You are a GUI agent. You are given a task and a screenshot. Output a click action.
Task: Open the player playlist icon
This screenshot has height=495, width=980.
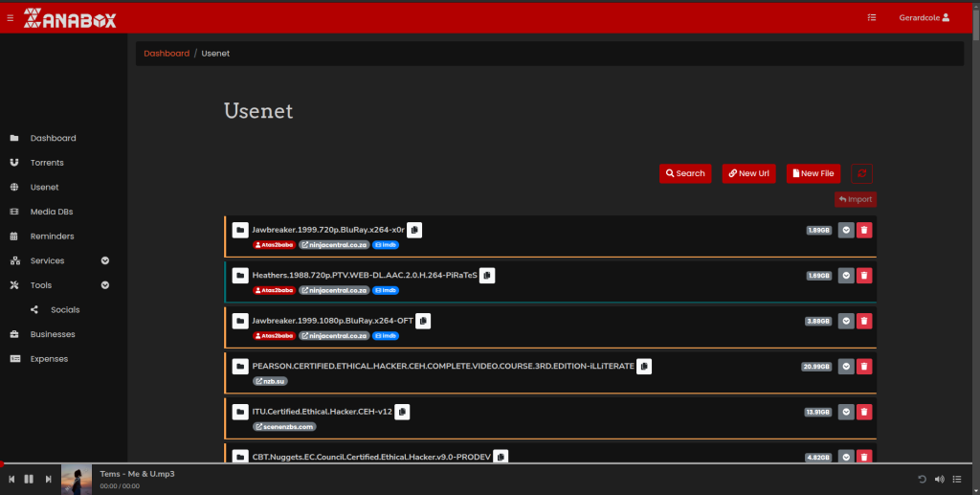(x=957, y=479)
